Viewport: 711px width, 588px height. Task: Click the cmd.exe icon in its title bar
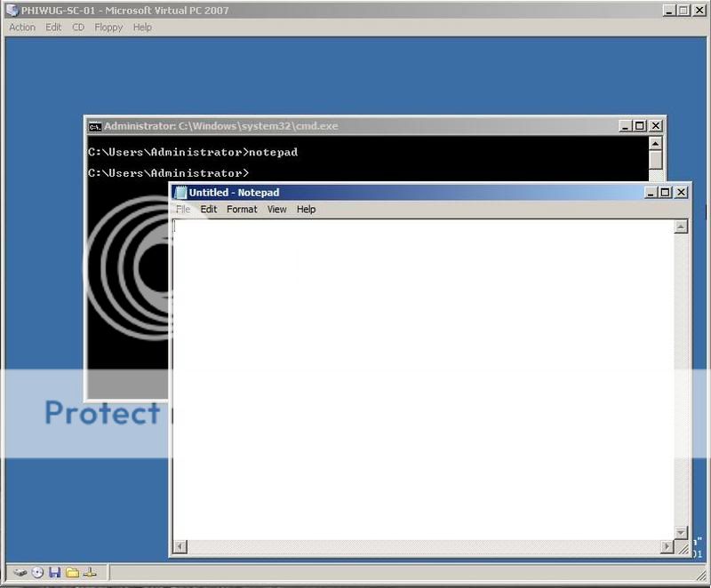(x=93, y=125)
